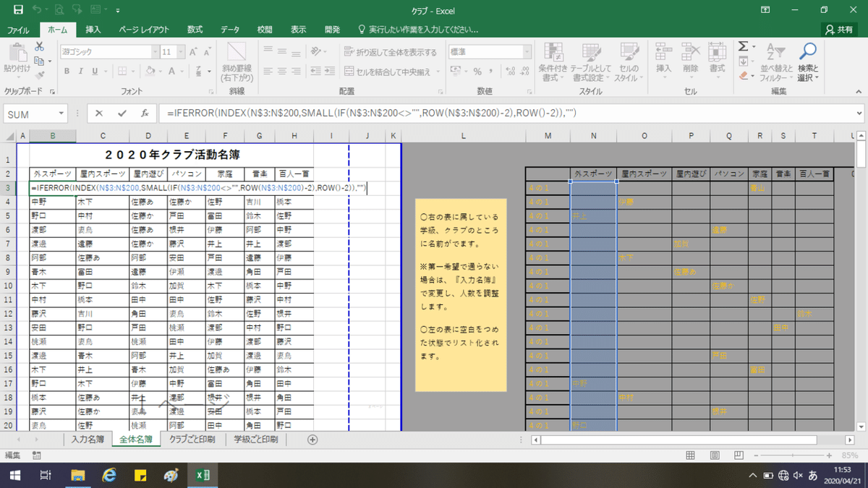Click the Increase Font Size icon

coord(193,52)
